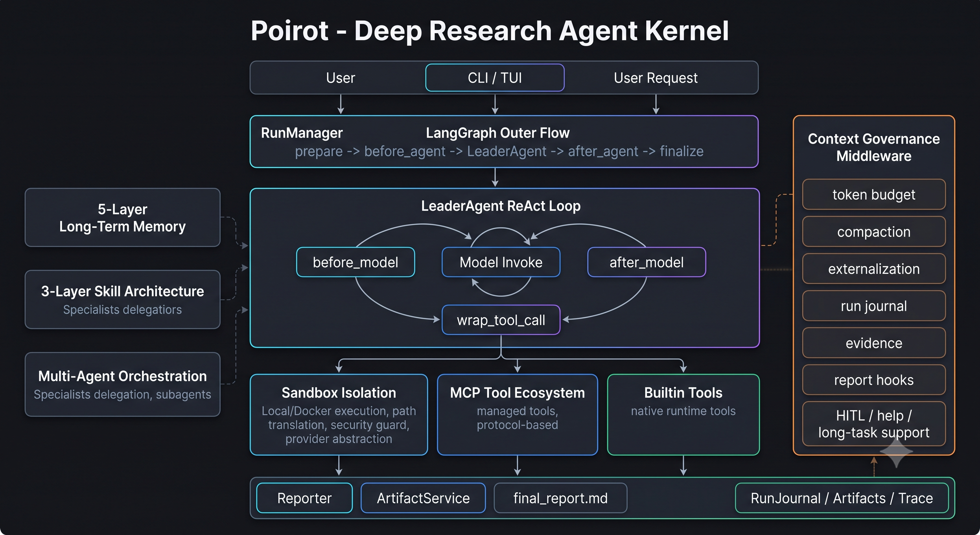Click the prepare -> before_agent flow line
The image size is (980, 535).
[499, 151]
